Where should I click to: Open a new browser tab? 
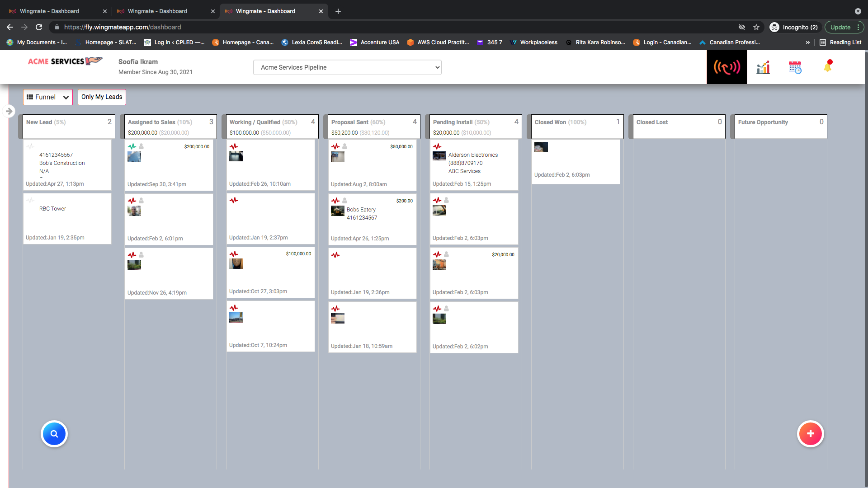tap(338, 11)
